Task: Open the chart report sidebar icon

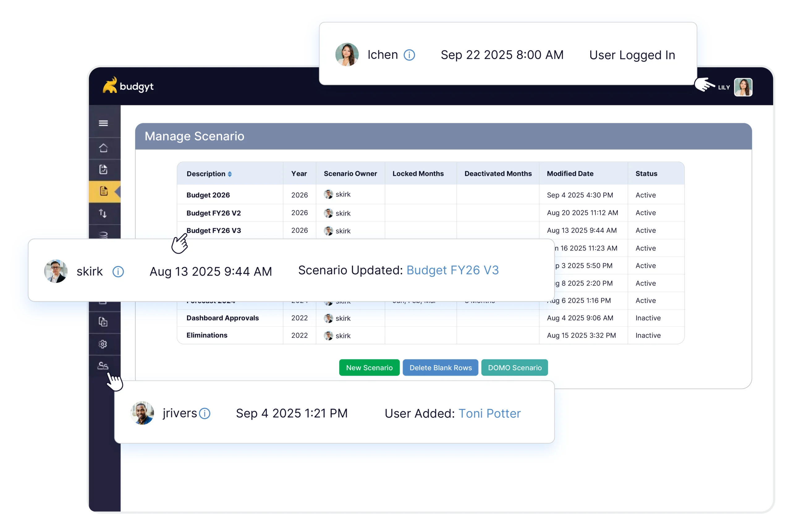Action: click(x=104, y=169)
